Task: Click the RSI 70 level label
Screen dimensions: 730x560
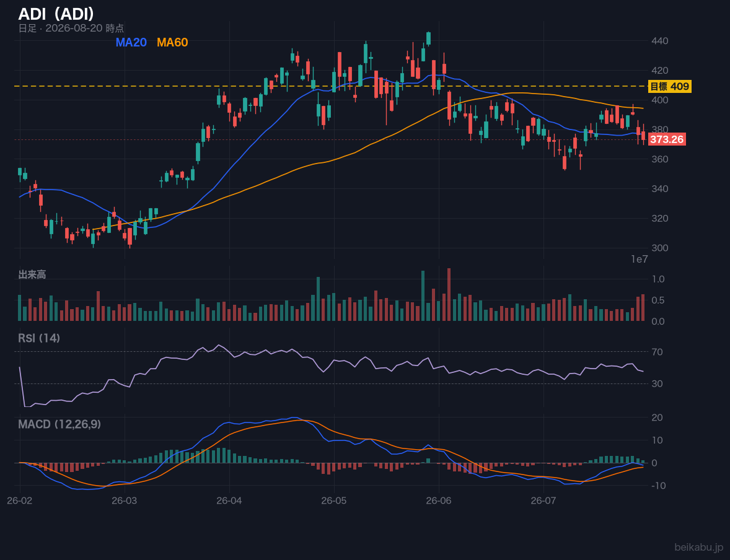Action: click(657, 352)
